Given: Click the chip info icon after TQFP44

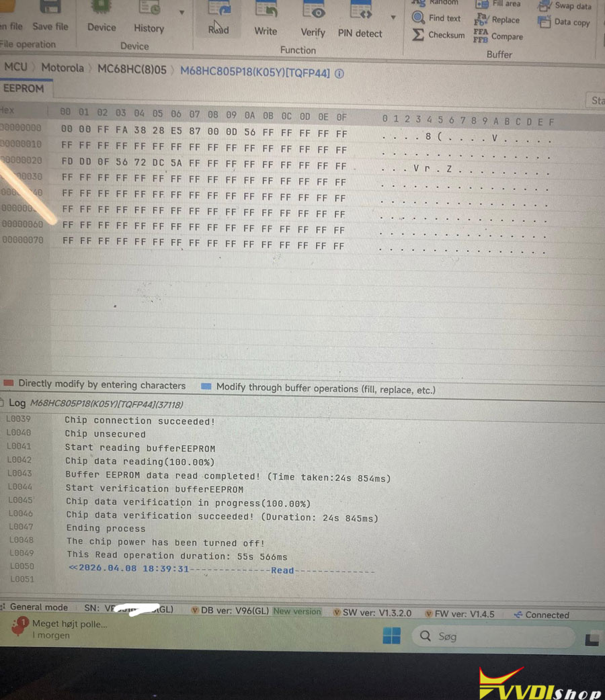Looking at the screenshot, I should [x=339, y=74].
